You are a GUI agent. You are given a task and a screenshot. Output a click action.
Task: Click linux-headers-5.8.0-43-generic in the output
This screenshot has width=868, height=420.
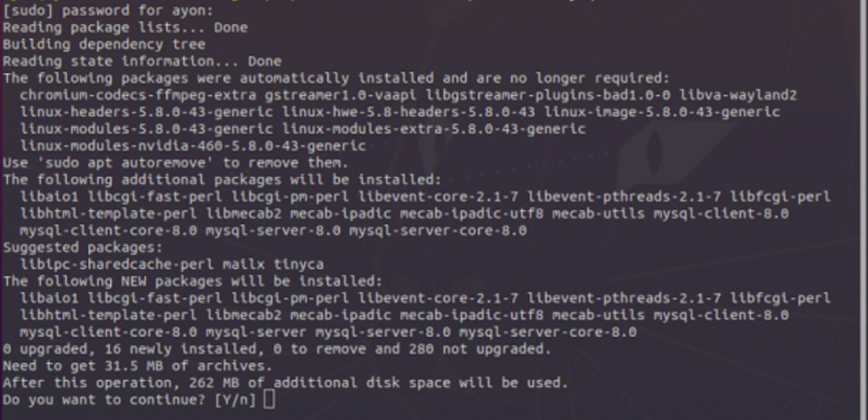tap(147, 112)
